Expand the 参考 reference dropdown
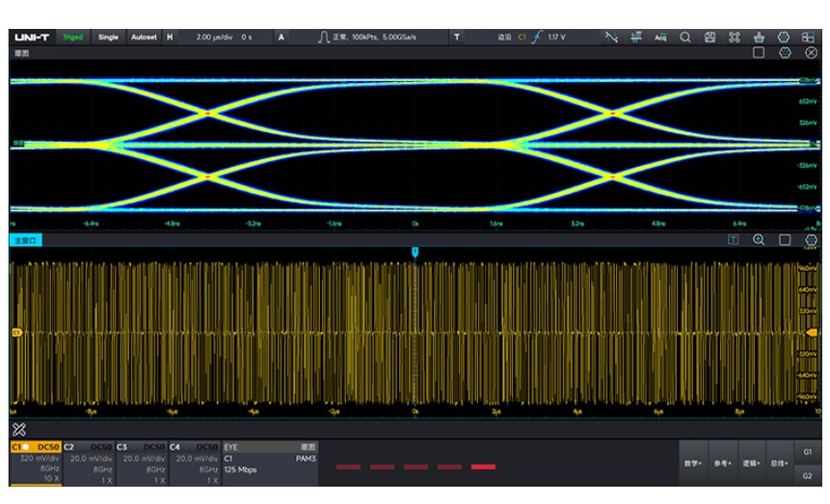This screenshot has height=504, width=830. [722, 464]
